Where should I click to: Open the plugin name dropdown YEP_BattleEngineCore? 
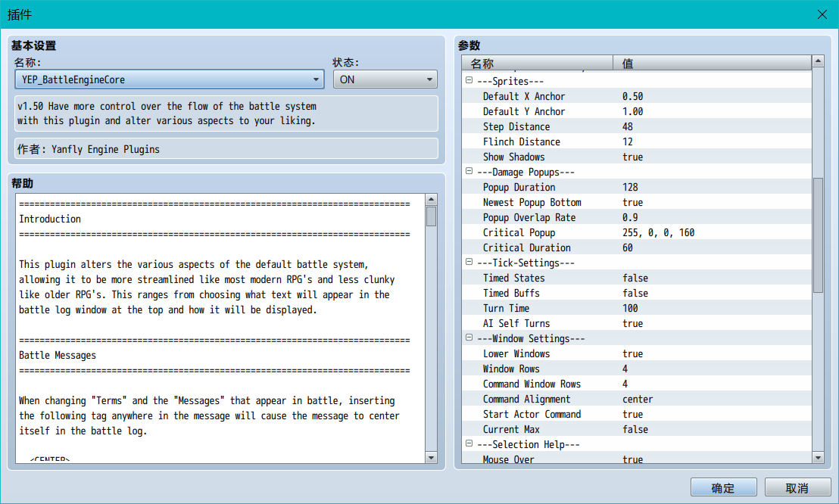pos(170,79)
